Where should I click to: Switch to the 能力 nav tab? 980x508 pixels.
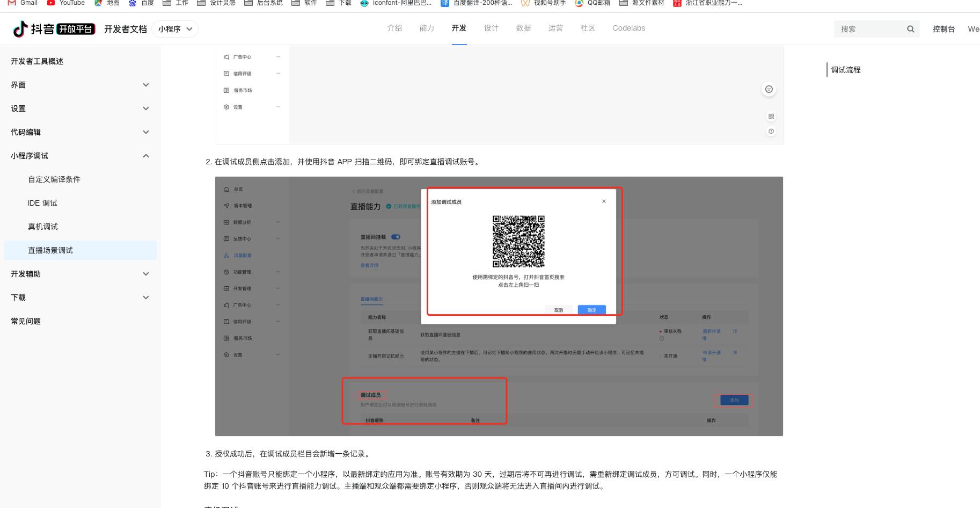(427, 28)
